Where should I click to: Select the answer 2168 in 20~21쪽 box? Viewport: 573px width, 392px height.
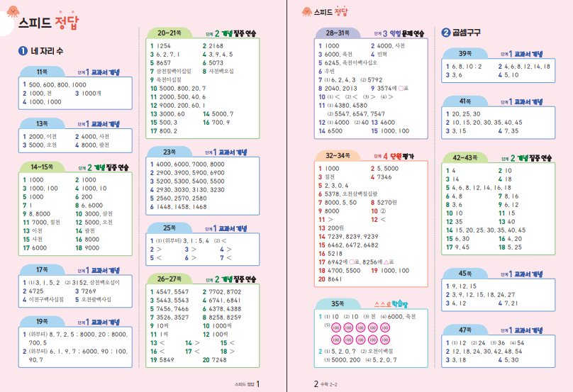point(216,46)
